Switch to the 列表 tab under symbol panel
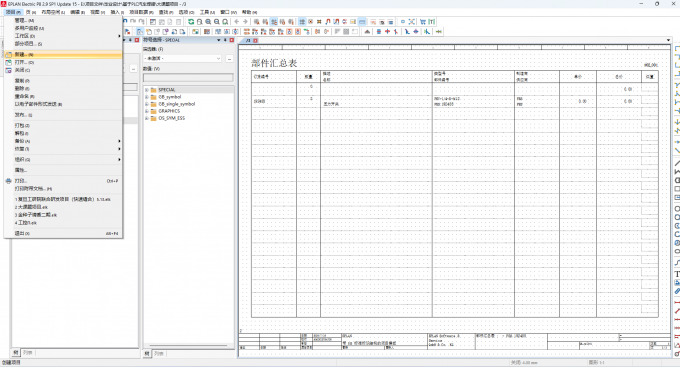This screenshot has width=680, height=367. click(x=159, y=354)
